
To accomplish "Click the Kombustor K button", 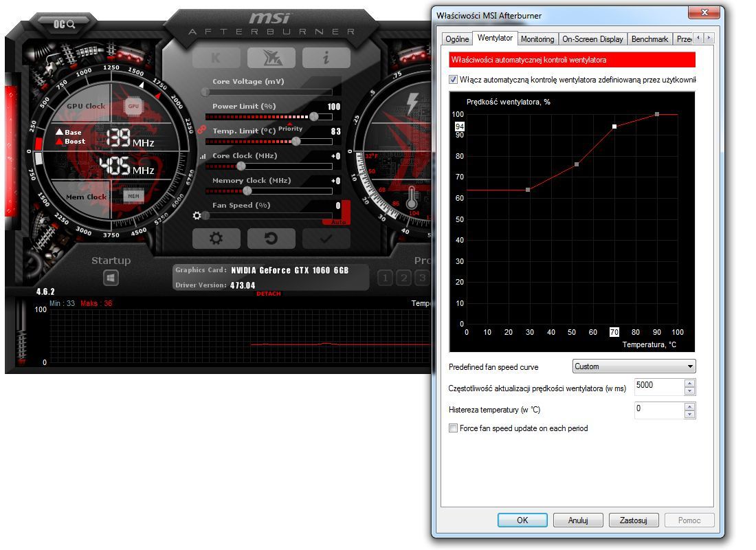I will (x=216, y=58).
